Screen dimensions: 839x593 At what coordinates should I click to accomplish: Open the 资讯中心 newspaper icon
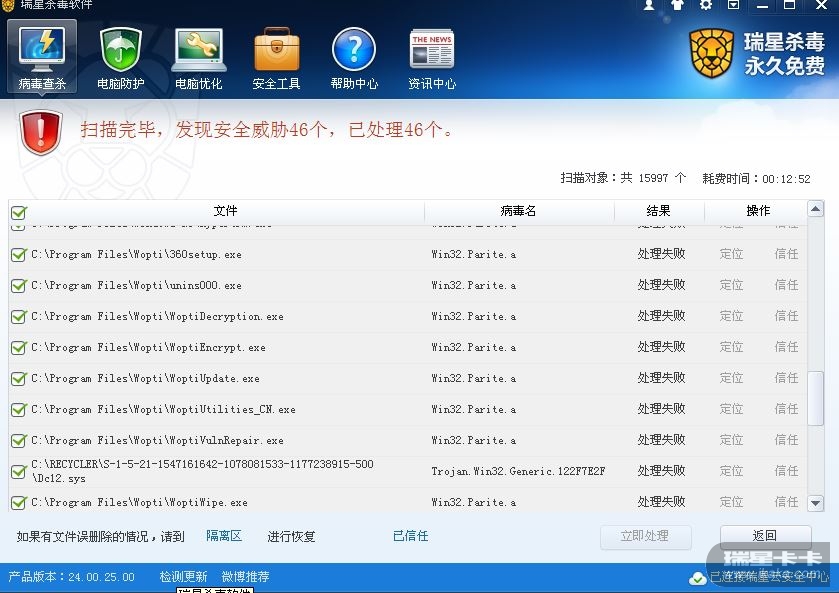(432, 57)
